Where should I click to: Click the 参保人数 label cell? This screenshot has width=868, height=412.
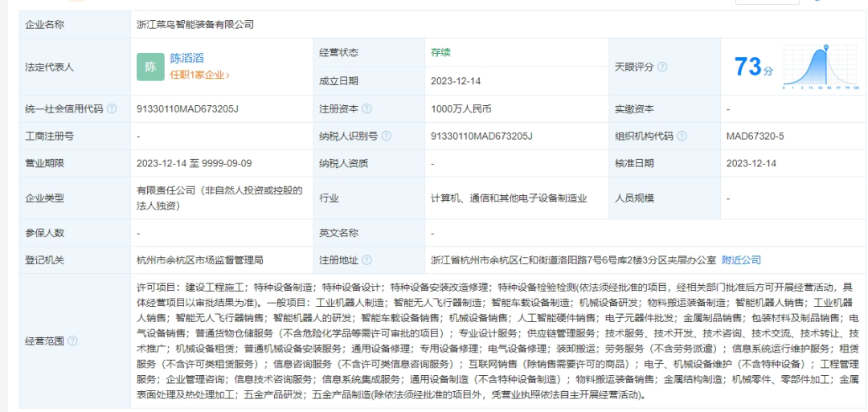(x=75, y=233)
